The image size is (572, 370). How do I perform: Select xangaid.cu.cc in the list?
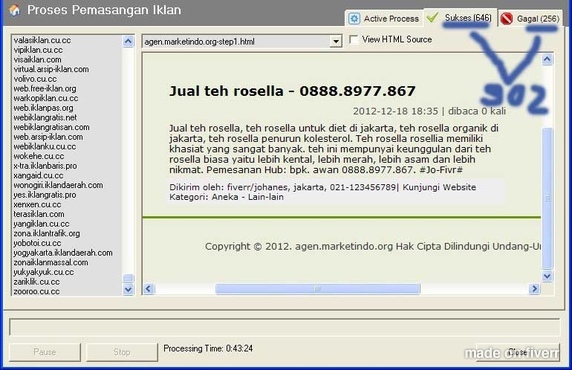(x=38, y=176)
